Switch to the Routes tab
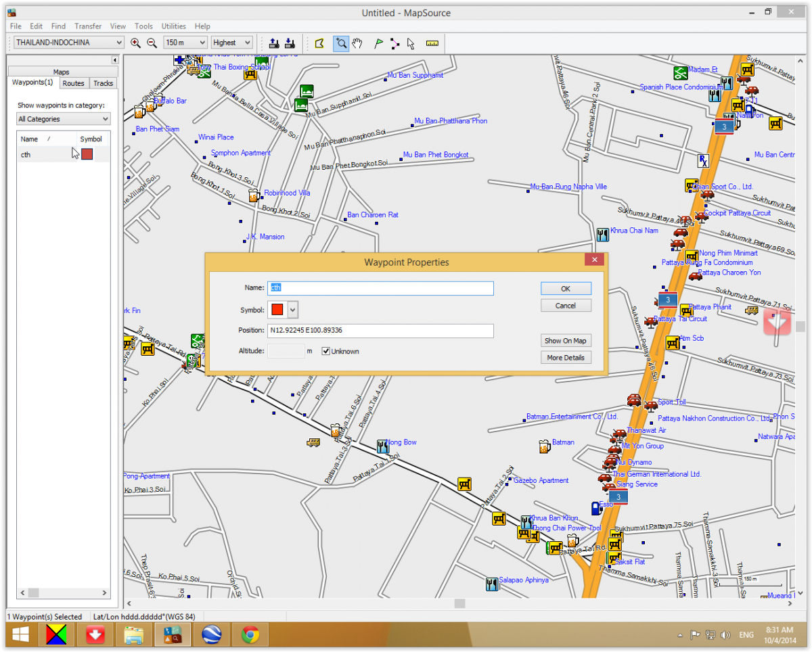Screen dimensions: 812x652 coord(73,83)
